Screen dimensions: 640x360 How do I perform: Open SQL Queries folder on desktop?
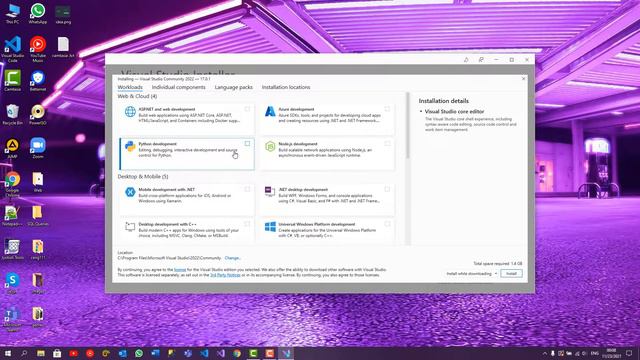[38, 216]
